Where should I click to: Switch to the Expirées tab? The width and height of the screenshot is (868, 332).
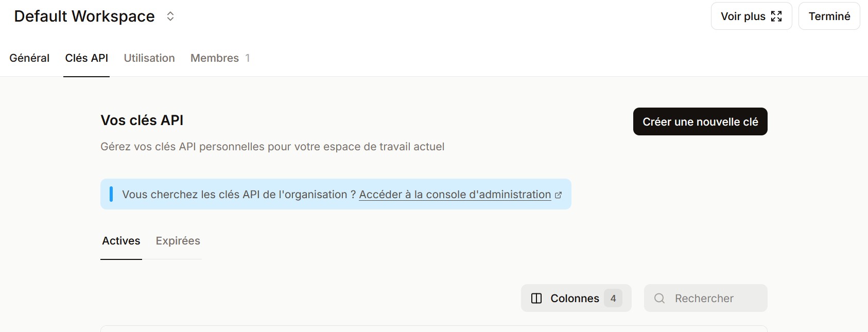tap(177, 240)
